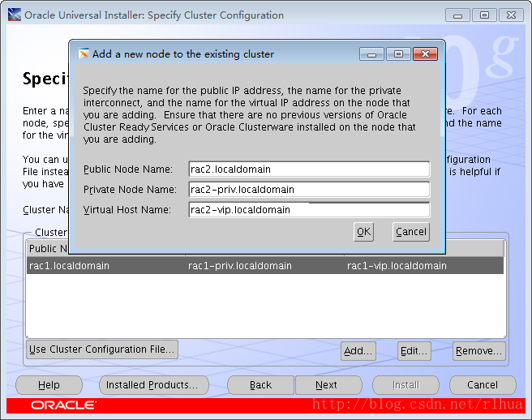532x420 pixels.
Task: Close the Oracle Universal Installer window
Action: click(x=511, y=15)
